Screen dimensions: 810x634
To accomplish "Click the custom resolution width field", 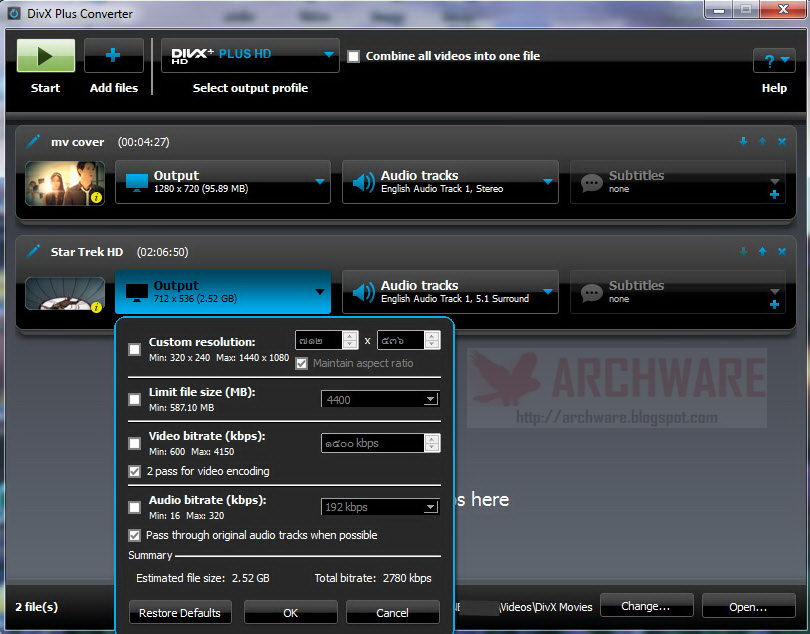I will click(319, 340).
